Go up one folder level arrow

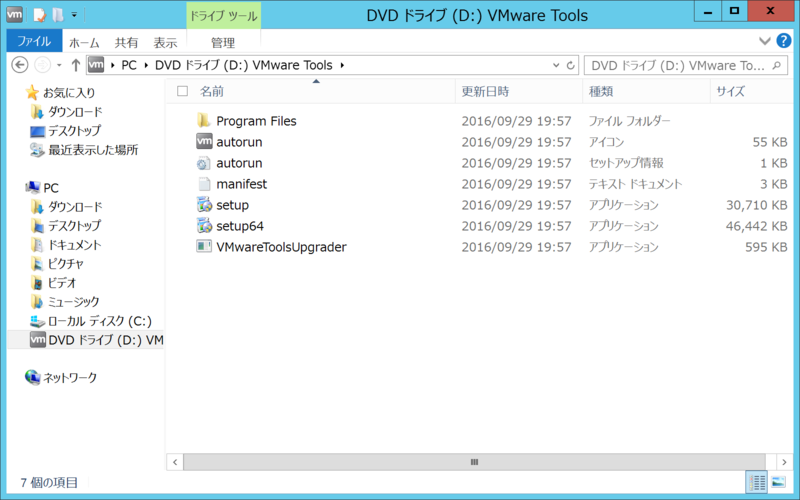[76, 65]
